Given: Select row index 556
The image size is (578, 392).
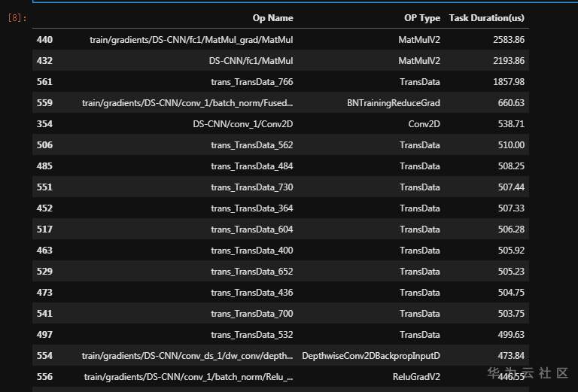Looking at the screenshot, I should click(44, 377).
